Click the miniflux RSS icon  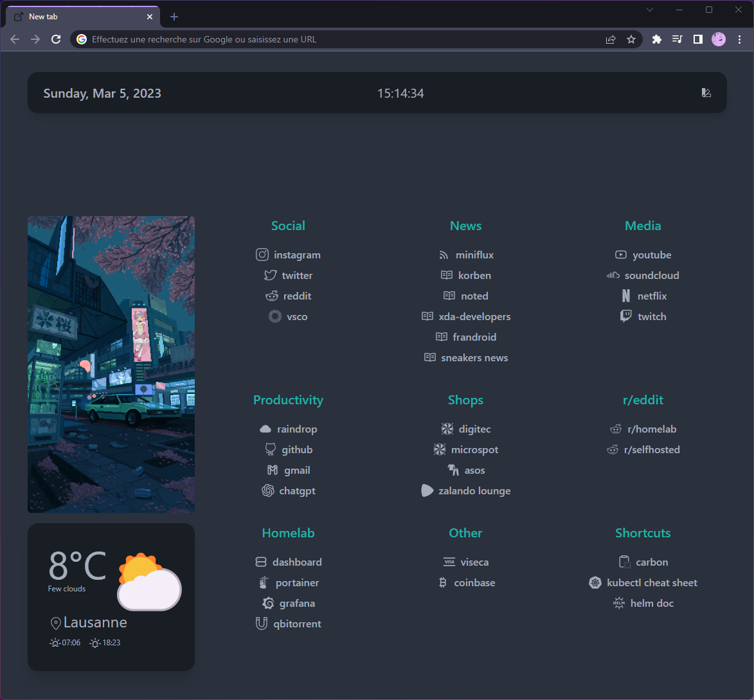click(x=444, y=255)
